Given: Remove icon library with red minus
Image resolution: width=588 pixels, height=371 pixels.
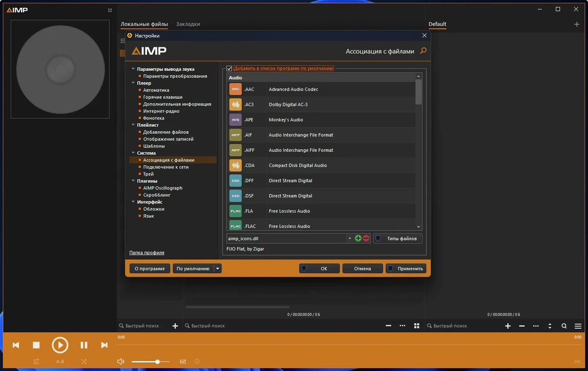Looking at the screenshot, I should click(x=366, y=238).
